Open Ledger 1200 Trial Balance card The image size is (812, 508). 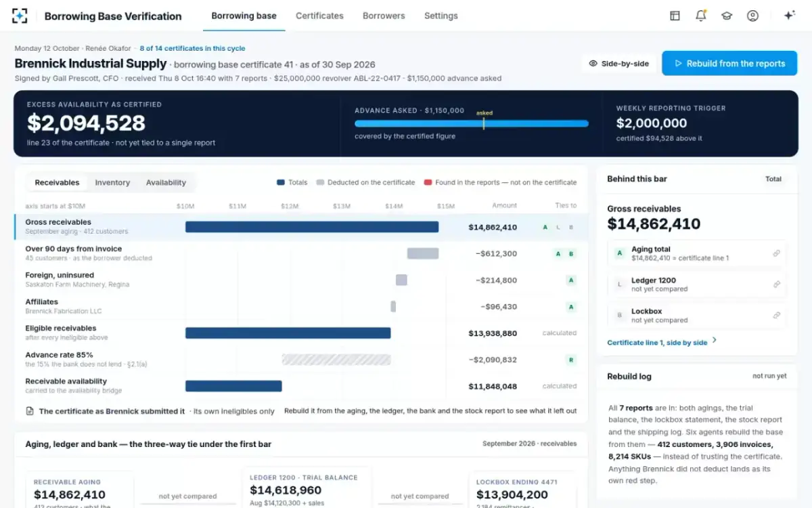306,486
